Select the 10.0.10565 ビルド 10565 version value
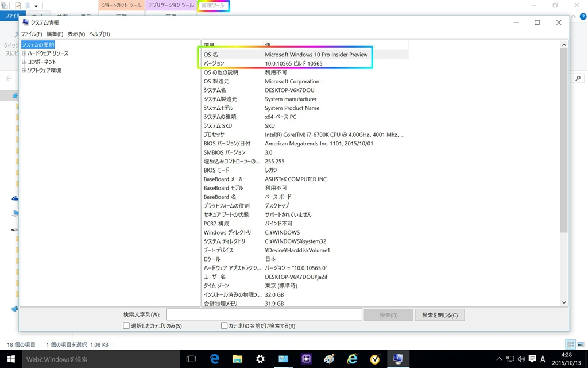 (x=293, y=63)
